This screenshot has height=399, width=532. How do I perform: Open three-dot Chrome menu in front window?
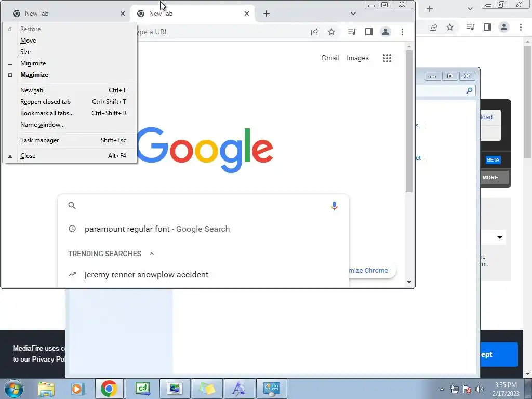403,32
